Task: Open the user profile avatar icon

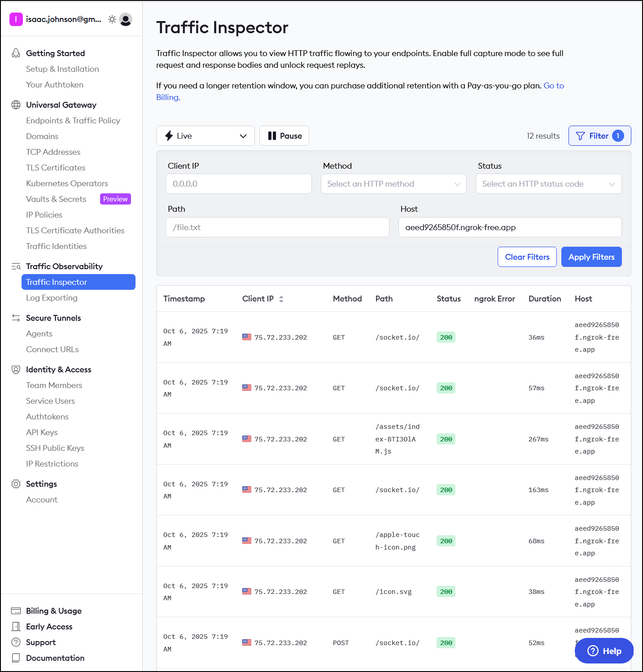Action: [126, 19]
